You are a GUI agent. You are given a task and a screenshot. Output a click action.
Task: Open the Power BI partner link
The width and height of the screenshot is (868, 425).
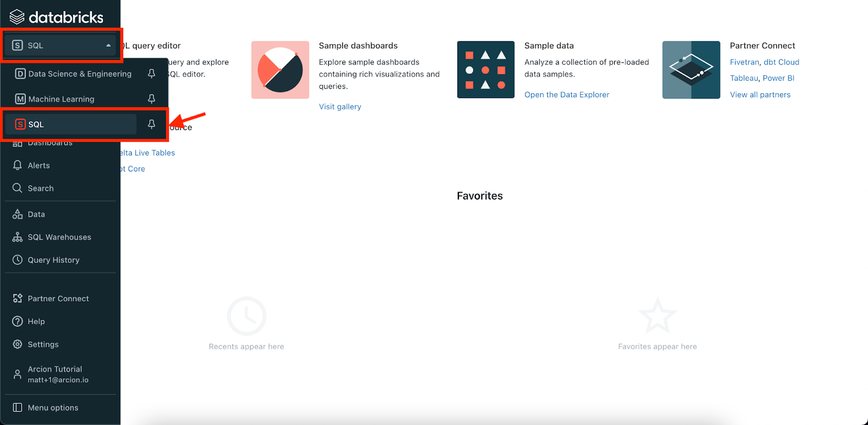(778, 78)
